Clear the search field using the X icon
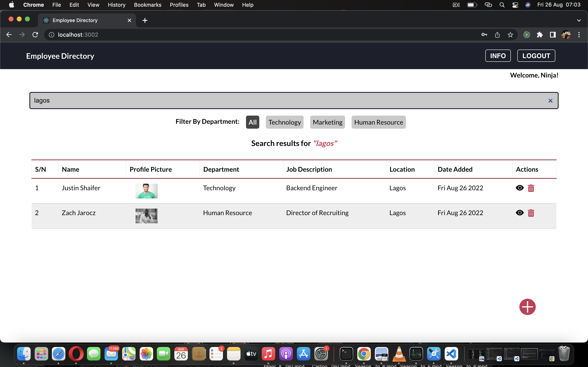The height and width of the screenshot is (367, 588). [x=550, y=101]
